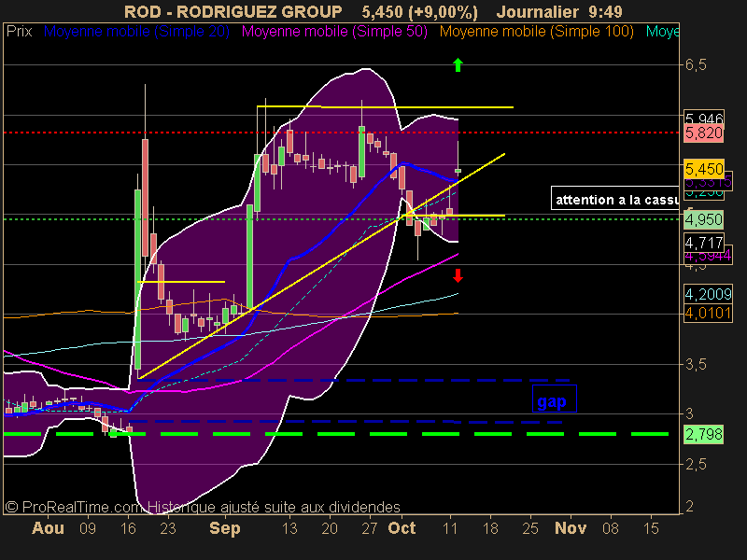Click the green up arrow above the chart

(458, 64)
